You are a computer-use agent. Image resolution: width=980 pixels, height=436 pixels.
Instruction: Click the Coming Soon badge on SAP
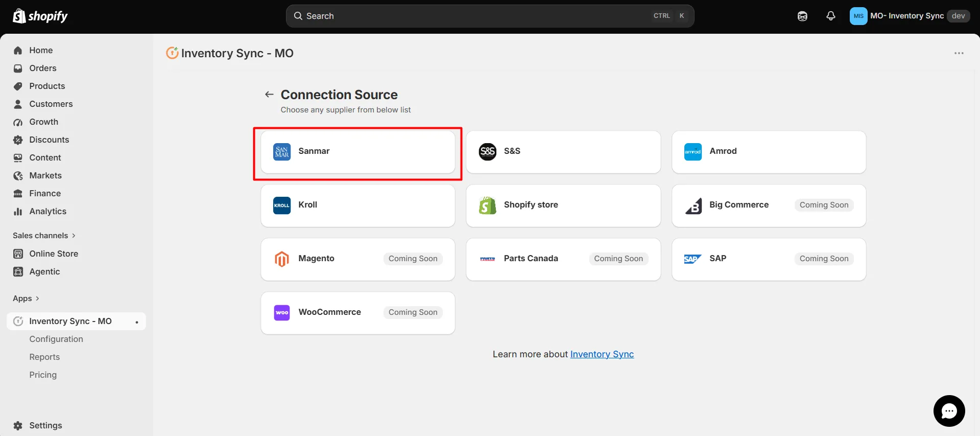[824, 259]
